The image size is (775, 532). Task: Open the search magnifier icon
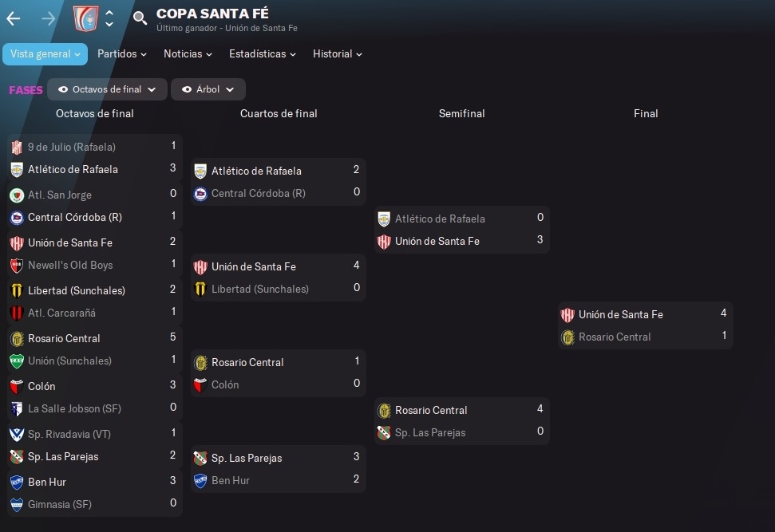[140, 18]
